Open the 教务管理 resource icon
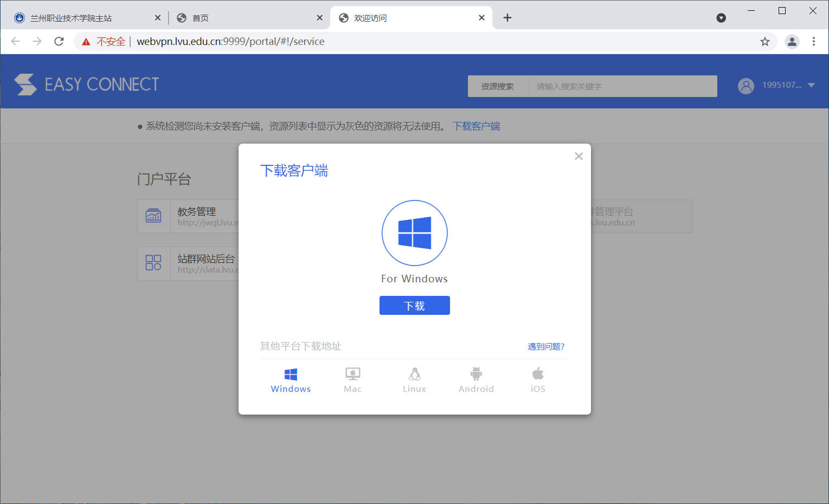 click(x=153, y=216)
